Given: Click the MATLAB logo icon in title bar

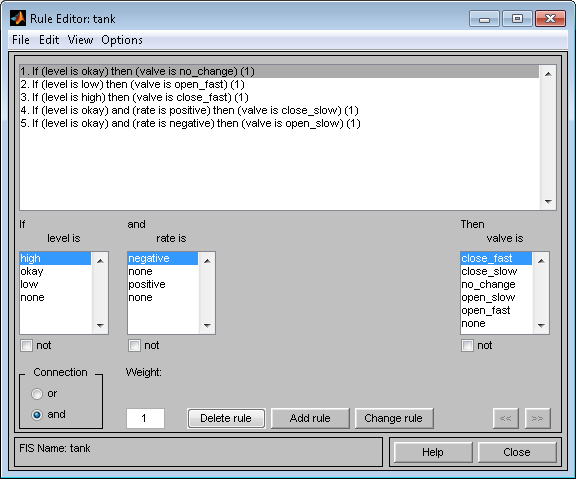Looking at the screenshot, I should pos(18,18).
